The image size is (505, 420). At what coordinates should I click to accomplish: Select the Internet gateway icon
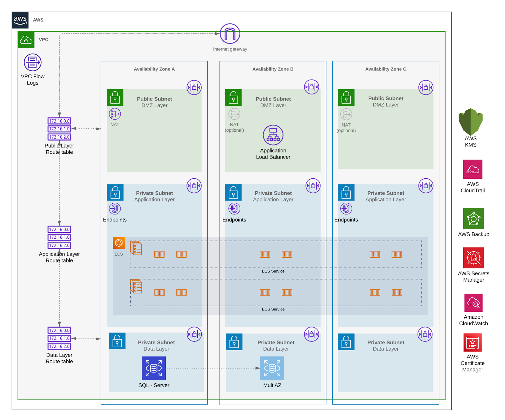[x=230, y=33]
